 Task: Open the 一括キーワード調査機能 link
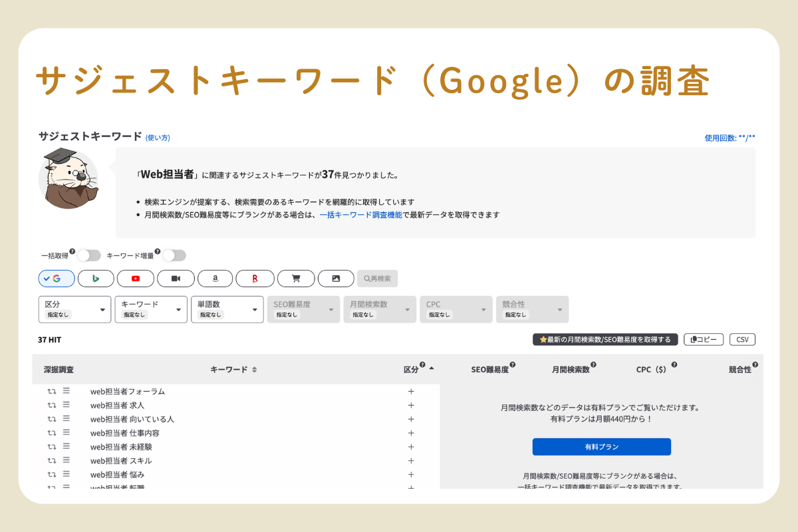click(360, 215)
